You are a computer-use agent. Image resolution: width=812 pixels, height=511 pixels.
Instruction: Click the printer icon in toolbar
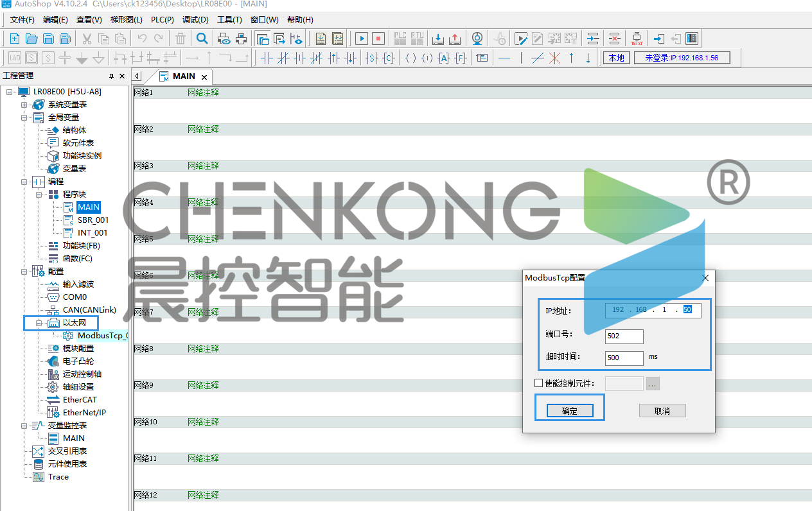(x=241, y=39)
